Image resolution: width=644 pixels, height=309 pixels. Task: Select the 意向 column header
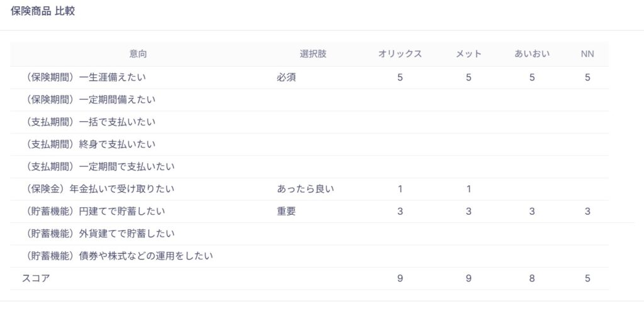coord(138,54)
